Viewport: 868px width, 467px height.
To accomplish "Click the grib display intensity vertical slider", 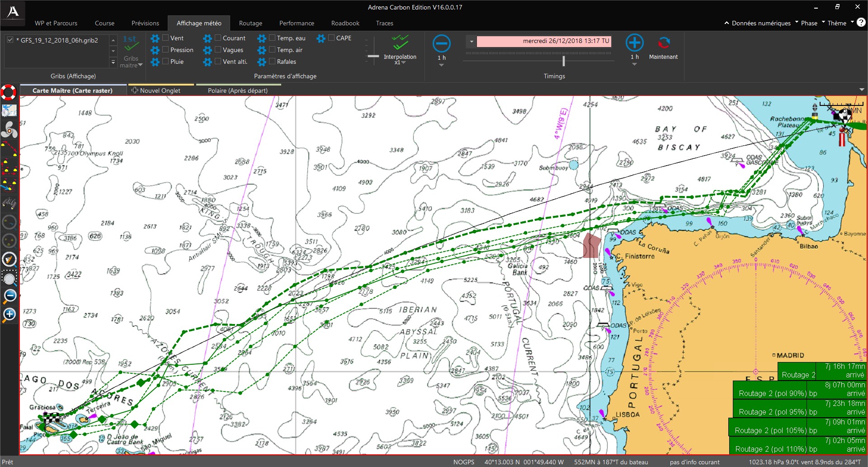I will [x=373, y=56].
